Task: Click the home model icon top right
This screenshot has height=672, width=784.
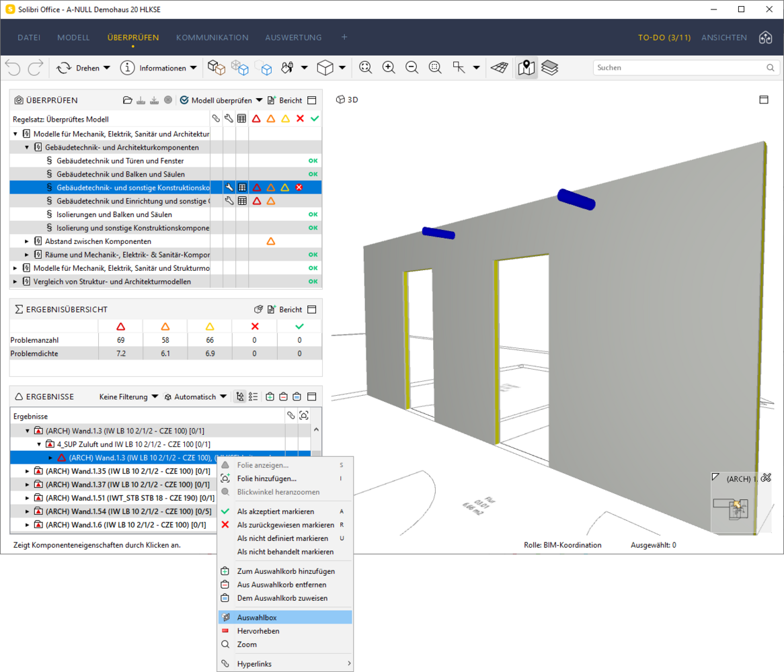Action: point(765,38)
